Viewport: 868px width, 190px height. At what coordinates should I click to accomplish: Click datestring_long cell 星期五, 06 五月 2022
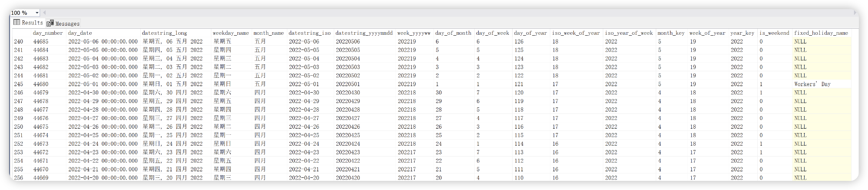(175, 42)
